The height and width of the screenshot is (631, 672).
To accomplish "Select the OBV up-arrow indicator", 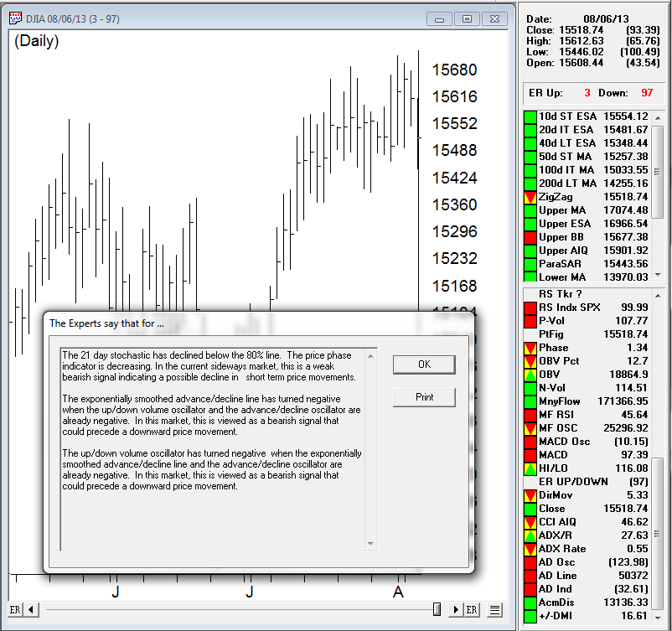I will [x=530, y=375].
